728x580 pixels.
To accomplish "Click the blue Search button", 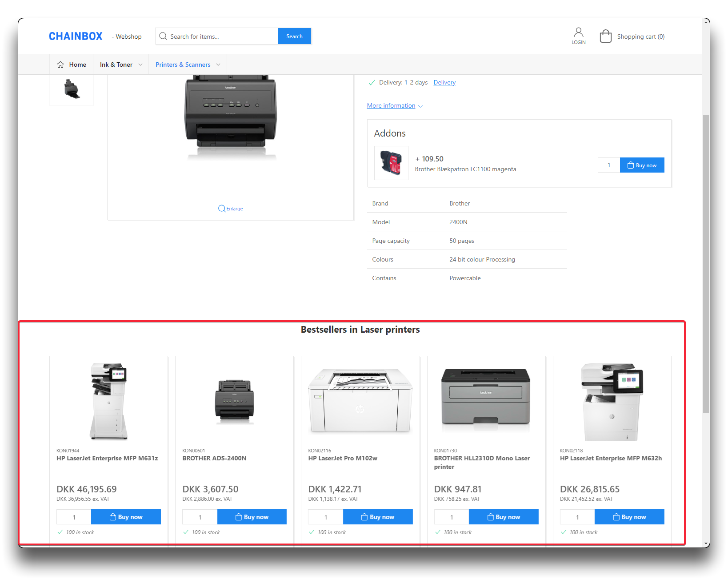I will coord(294,36).
